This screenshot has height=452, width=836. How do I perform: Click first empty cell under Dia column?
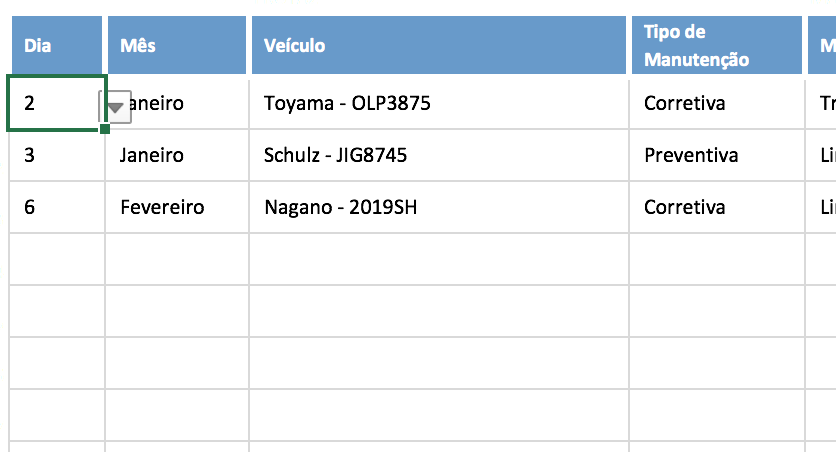[x=57, y=259]
